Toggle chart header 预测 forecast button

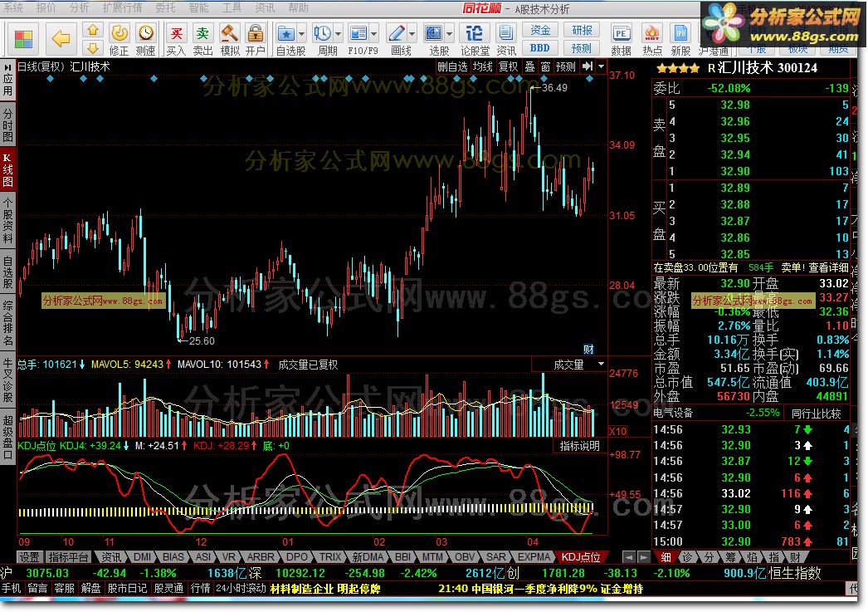[566, 66]
